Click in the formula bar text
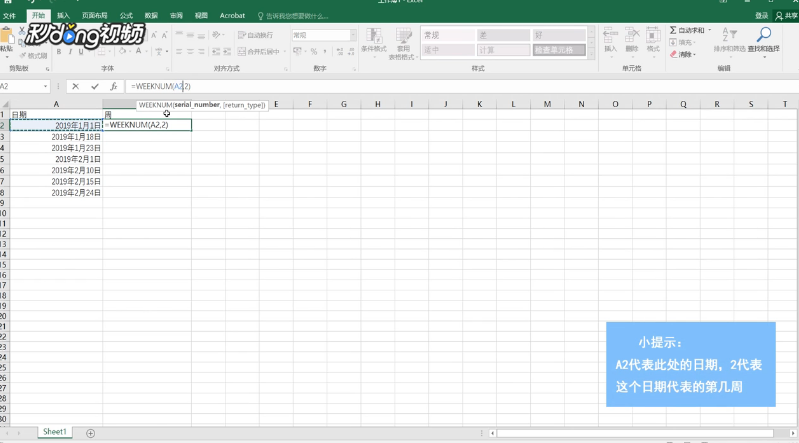This screenshot has width=799, height=443. pos(161,87)
